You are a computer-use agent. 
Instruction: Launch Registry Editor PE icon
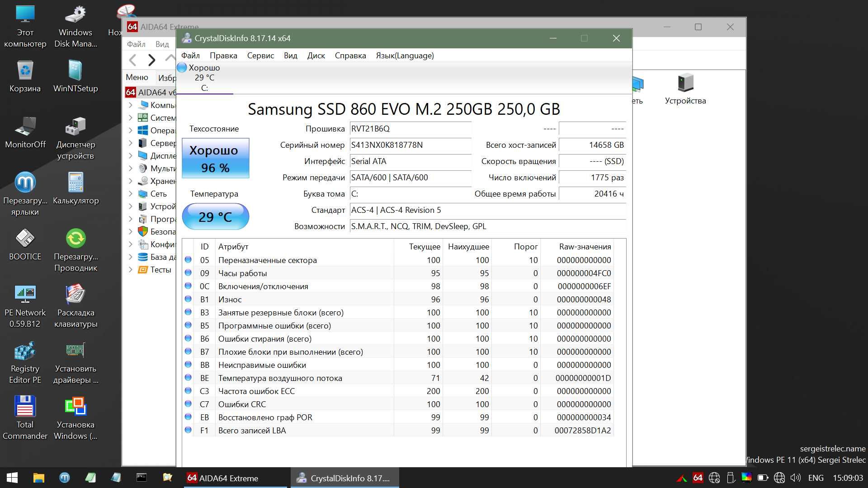point(25,362)
